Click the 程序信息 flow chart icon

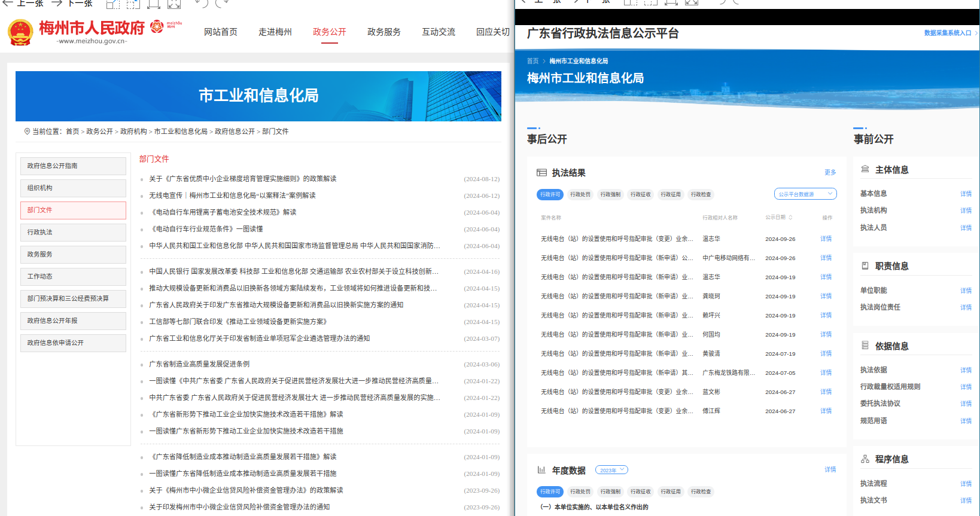tap(865, 459)
